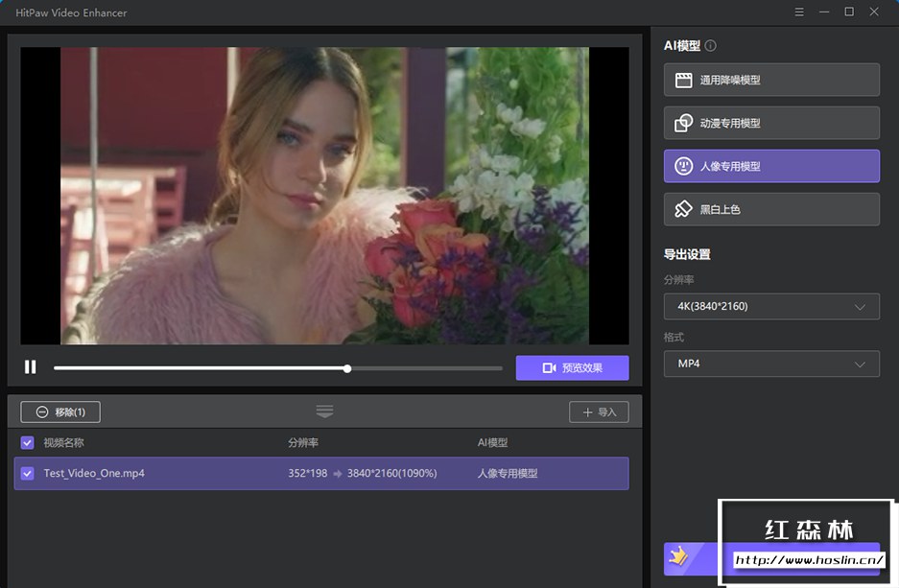Open the 4K(3840*2160) resolution dropdown

[771, 307]
